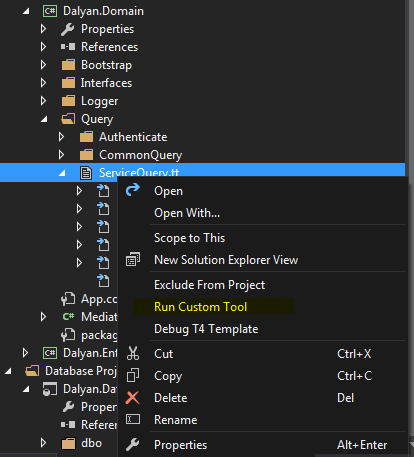This screenshot has width=414, height=457.
Task: Collapse the ServiceQuery.tt node
Action: pyautogui.click(x=62, y=173)
